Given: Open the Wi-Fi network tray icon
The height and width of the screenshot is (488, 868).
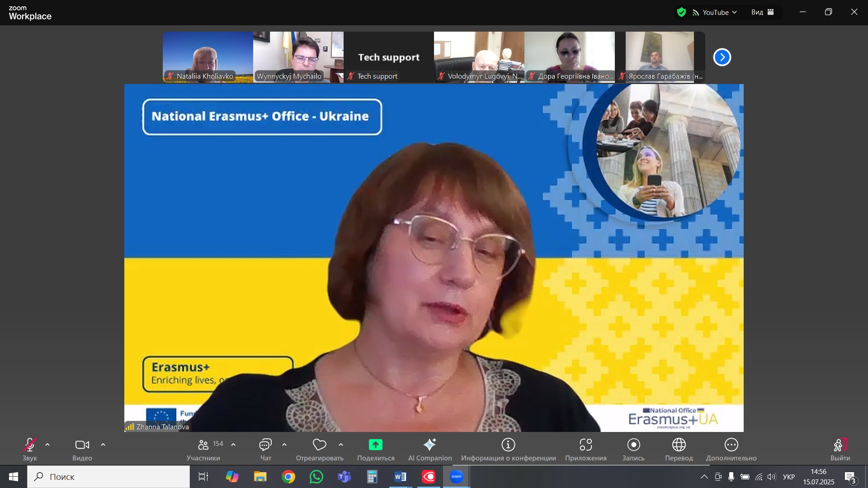Looking at the screenshot, I should [759, 477].
